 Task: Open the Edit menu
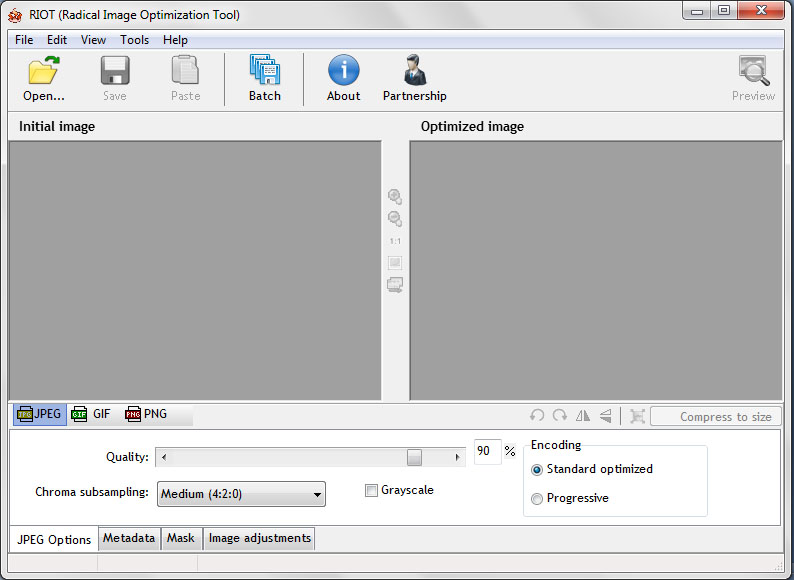coord(57,40)
